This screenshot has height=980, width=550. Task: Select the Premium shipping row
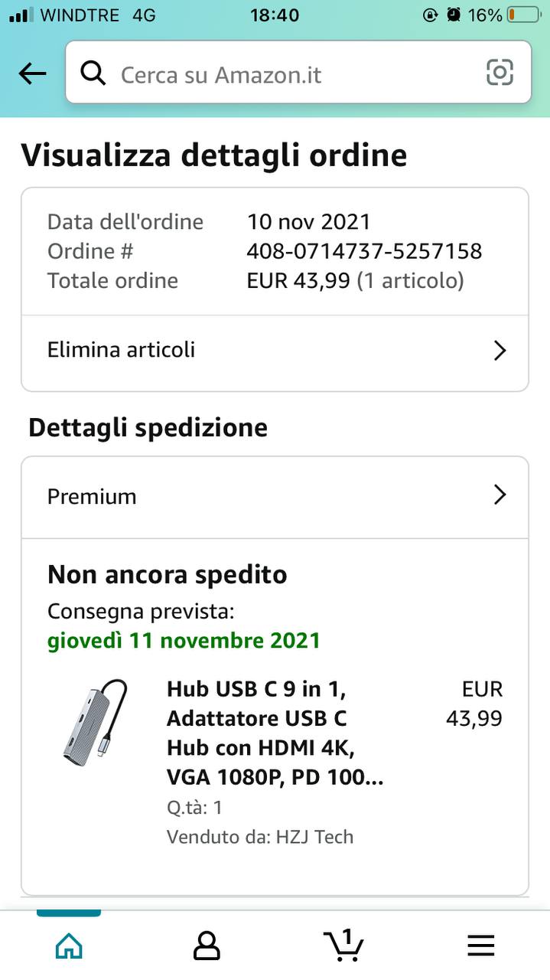click(x=275, y=497)
